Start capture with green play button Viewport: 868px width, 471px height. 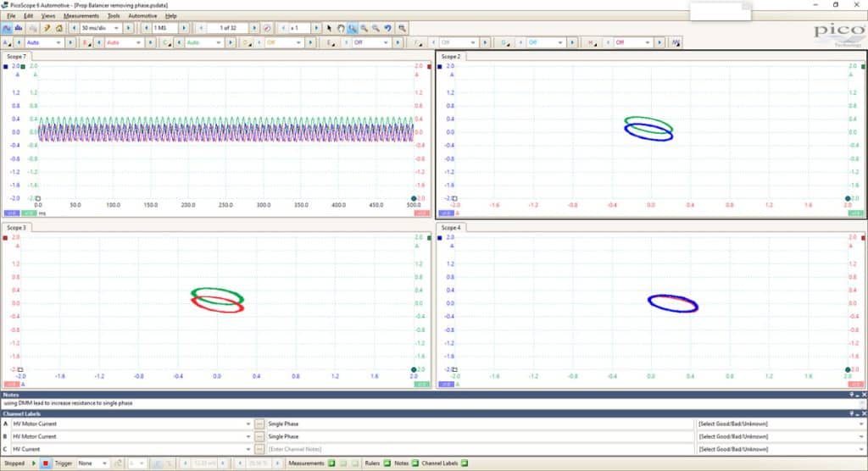34,463
